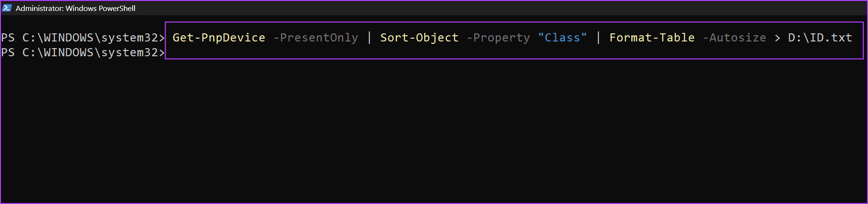This screenshot has width=868, height=204.
Task: Click the Format-Table cmdlet
Action: point(652,38)
